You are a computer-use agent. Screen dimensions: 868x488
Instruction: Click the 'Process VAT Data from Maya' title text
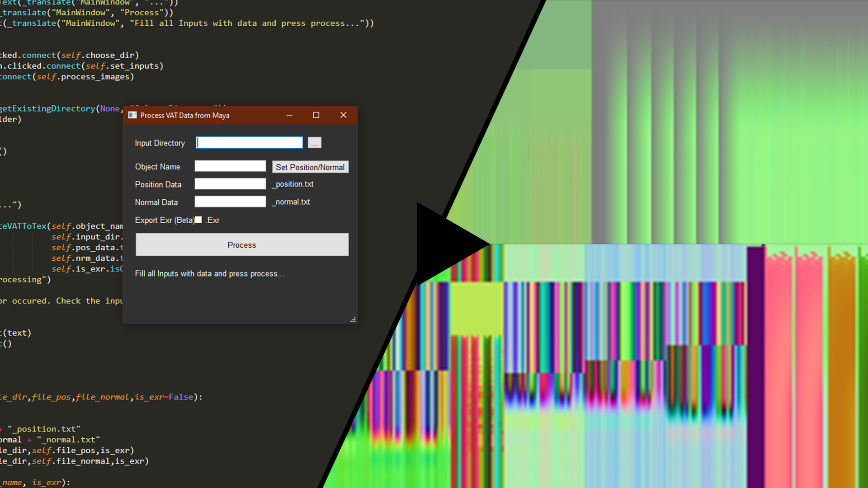pyautogui.click(x=184, y=116)
